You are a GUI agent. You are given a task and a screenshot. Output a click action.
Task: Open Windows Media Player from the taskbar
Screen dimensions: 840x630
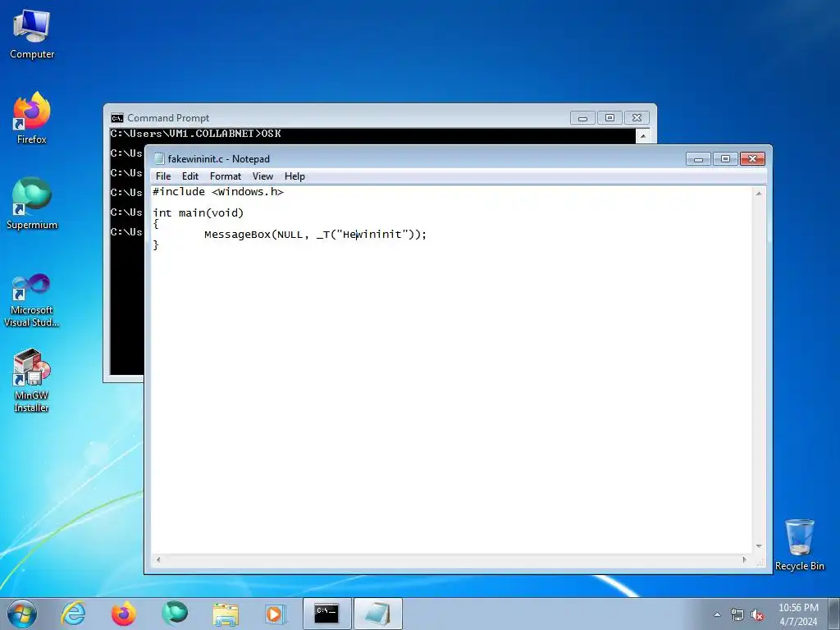[x=276, y=614]
